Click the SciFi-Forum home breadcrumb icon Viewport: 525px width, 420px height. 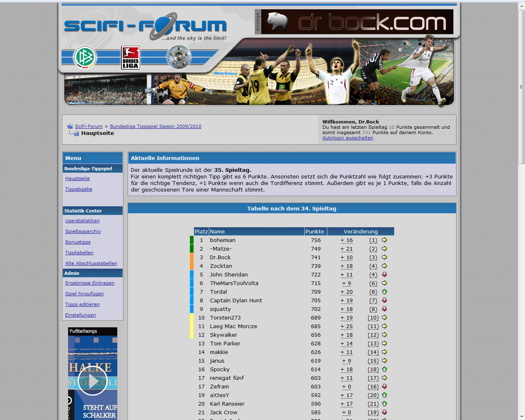point(70,126)
